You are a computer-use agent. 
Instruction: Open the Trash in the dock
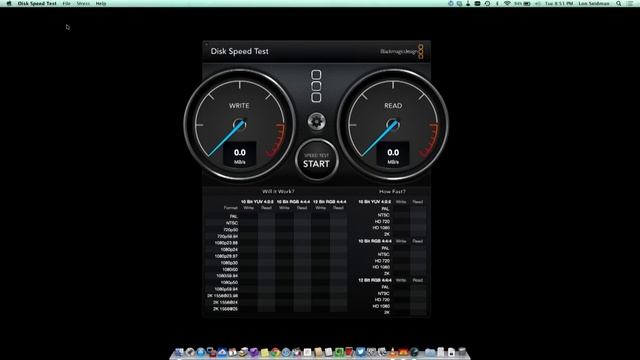462,352
